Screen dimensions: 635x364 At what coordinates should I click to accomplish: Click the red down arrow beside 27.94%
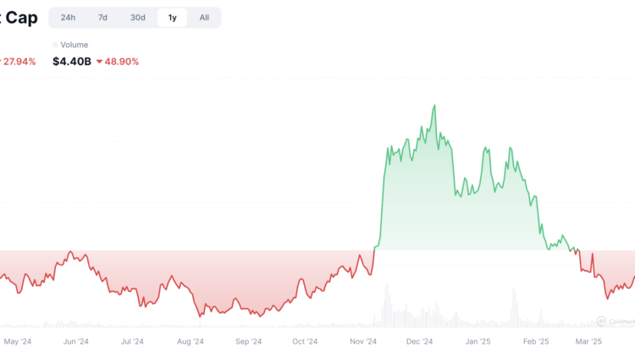[x=2, y=62]
